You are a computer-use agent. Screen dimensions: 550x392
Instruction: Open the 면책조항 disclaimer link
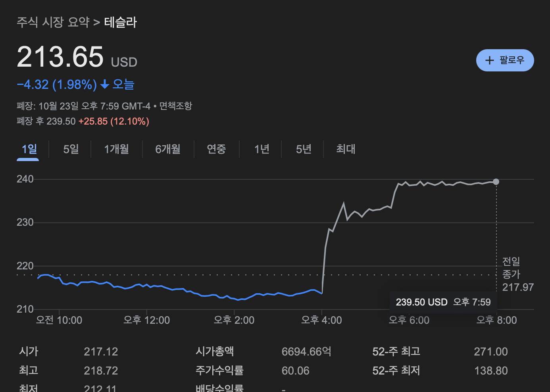point(175,106)
